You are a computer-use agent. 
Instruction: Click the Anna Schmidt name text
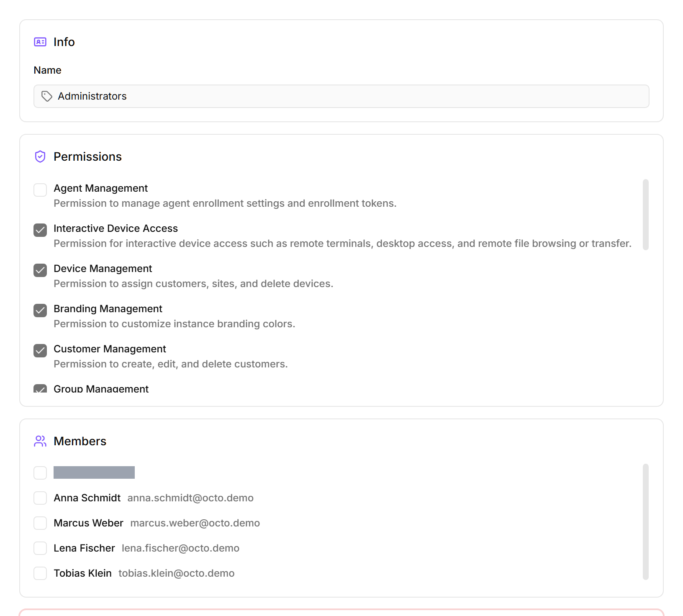87,498
